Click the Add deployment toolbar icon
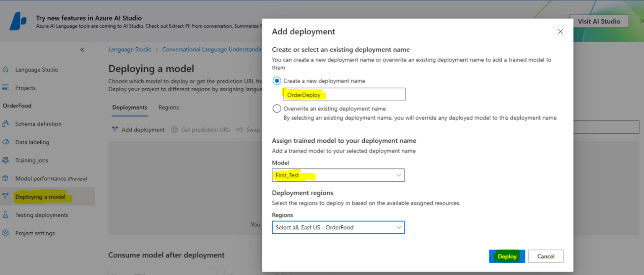 pos(138,130)
